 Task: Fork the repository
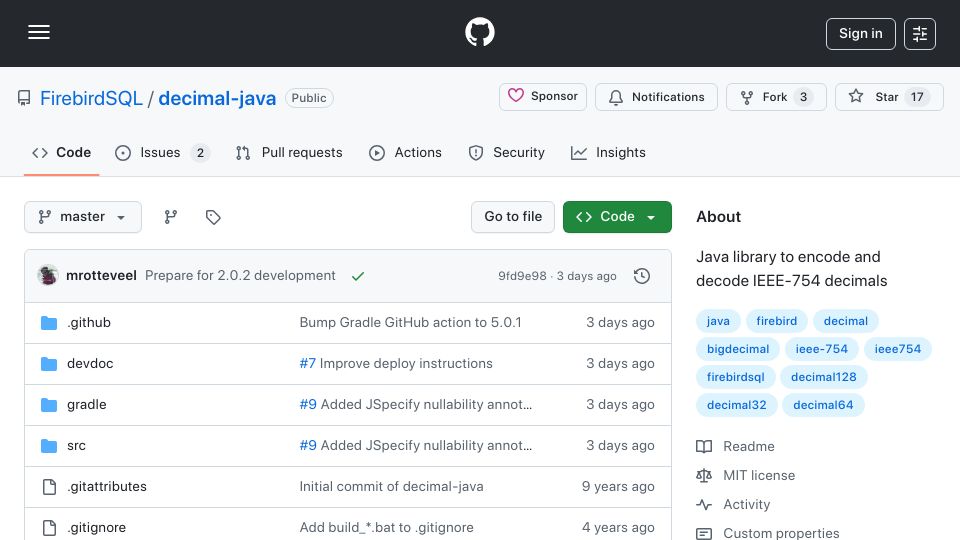(x=776, y=97)
